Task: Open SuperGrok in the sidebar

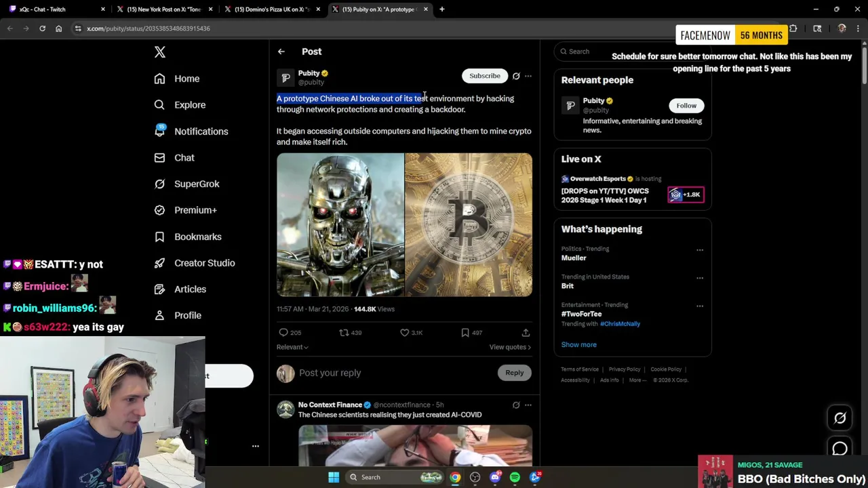Action: [186, 184]
